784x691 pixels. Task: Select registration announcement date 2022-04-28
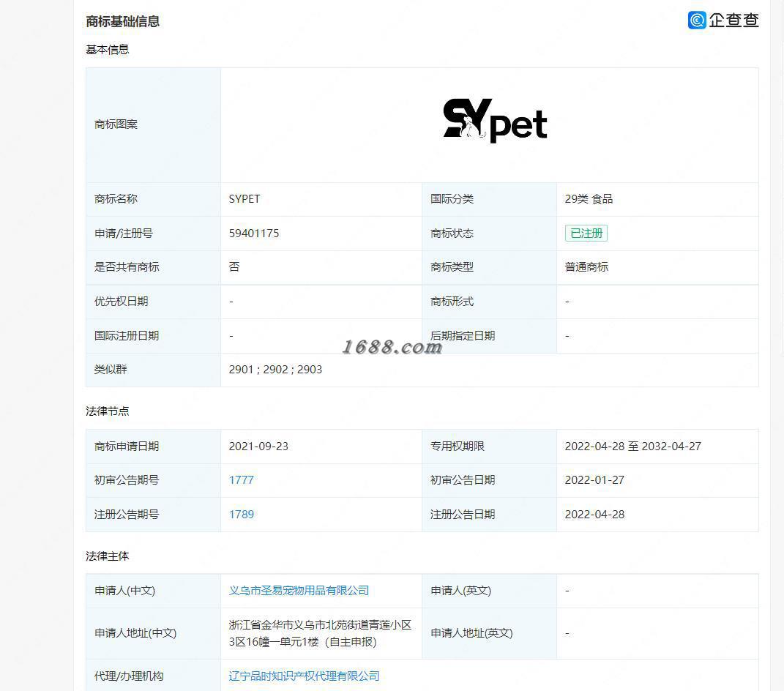click(594, 514)
